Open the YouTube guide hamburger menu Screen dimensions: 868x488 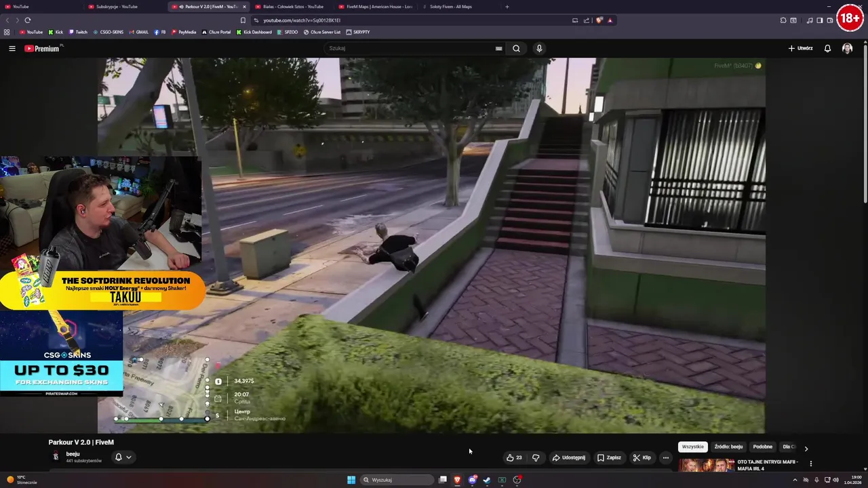click(x=12, y=48)
